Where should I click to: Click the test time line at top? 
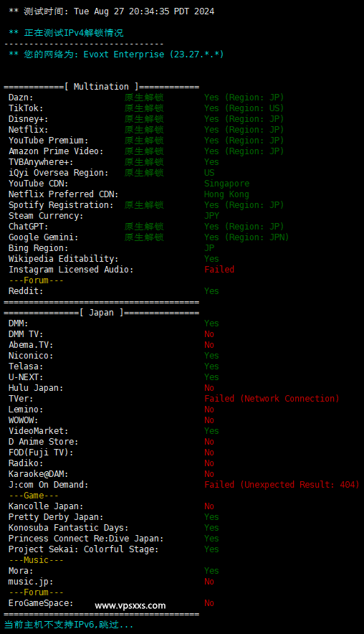112,11
